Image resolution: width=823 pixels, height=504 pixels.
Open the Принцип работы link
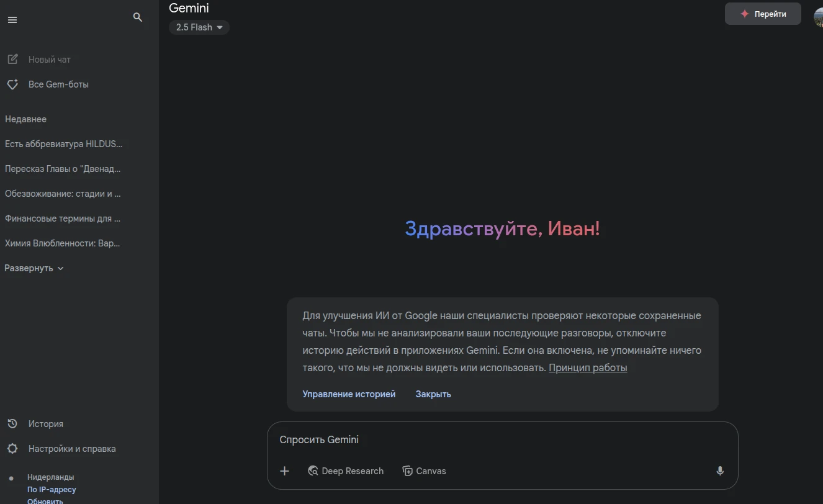click(x=588, y=367)
